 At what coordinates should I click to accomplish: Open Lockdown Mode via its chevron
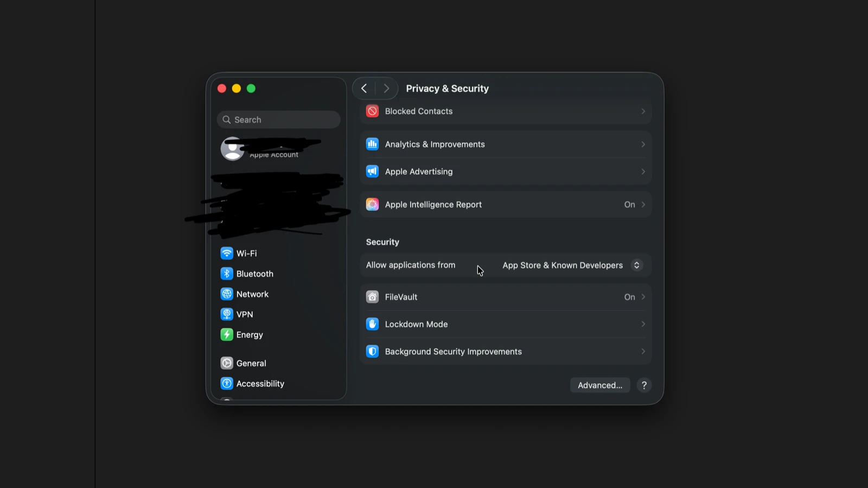(x=643, y=324)
